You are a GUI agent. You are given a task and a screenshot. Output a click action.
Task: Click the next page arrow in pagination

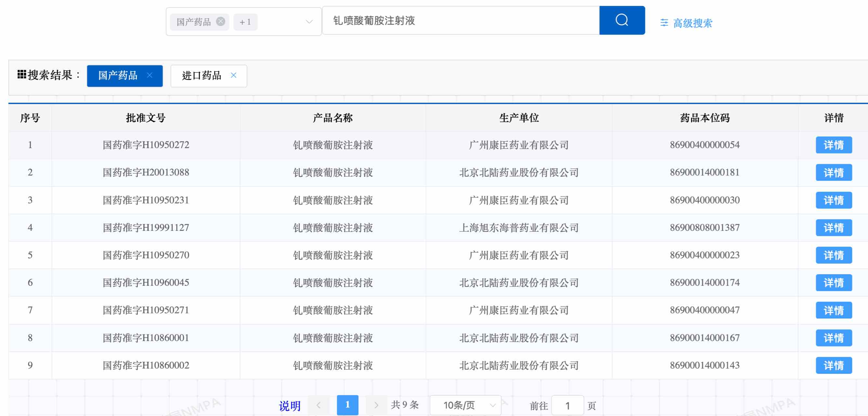(x=376, y=406)
